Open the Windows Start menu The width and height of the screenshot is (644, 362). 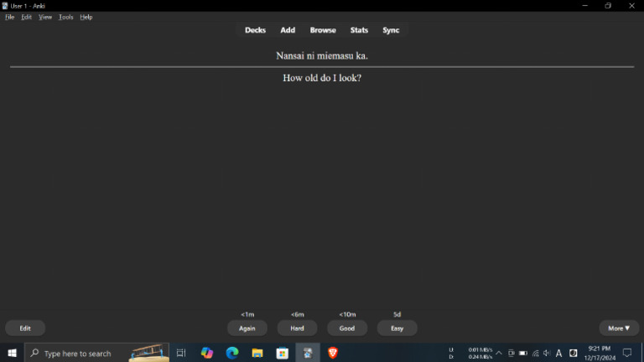pyautogui.click(x=12, y=353)
